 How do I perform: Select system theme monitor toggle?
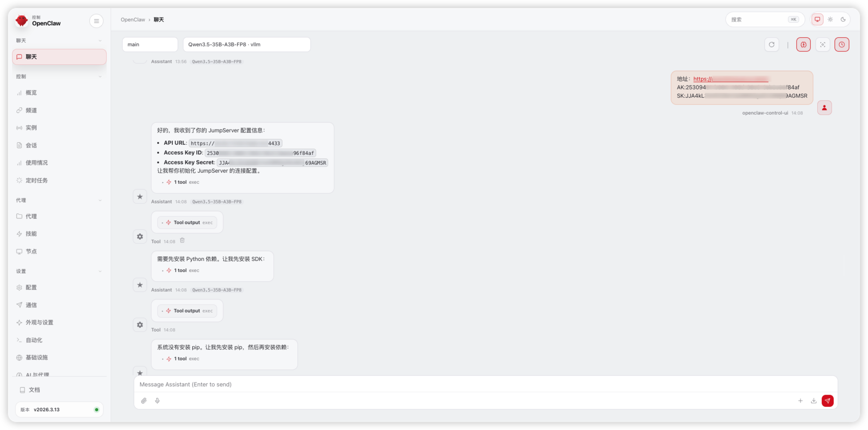[x=817, y=20]
